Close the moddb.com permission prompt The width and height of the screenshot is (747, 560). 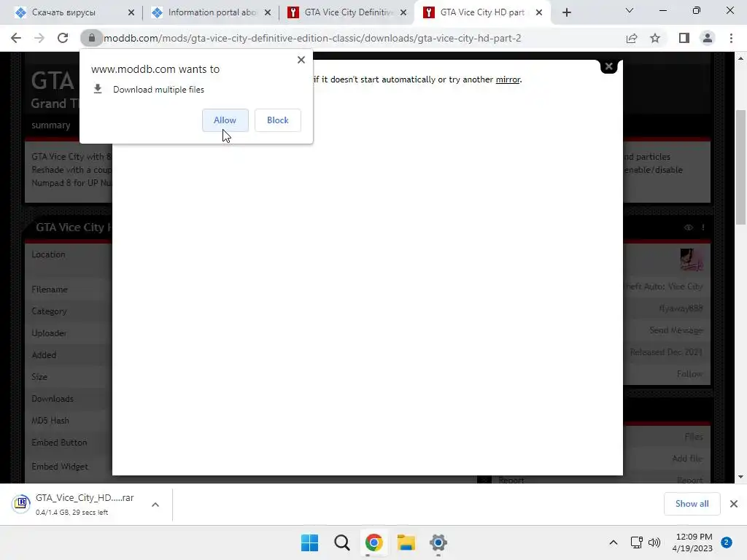pos(301,60)
